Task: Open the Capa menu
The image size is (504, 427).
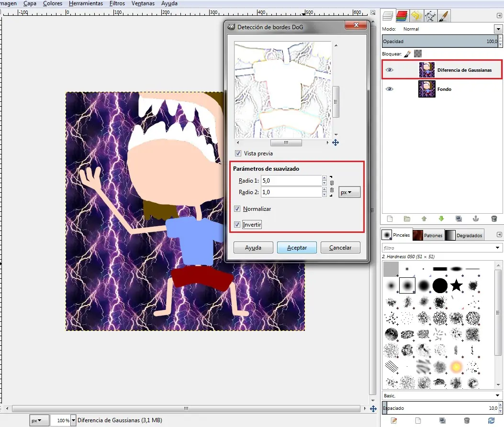Action: tap(30, 3)
